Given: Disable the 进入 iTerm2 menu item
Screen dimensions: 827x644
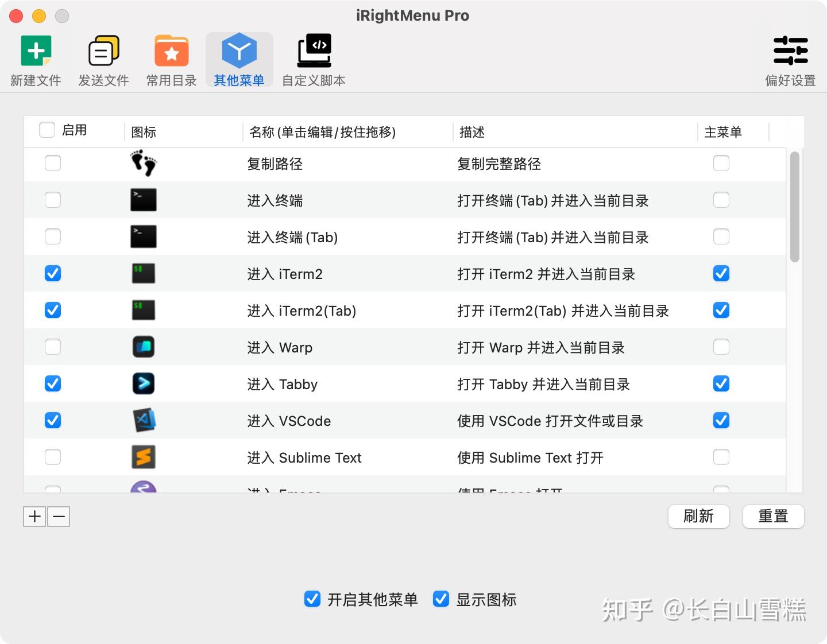Looking at the screenshot, I should click(x=53, y=273).
